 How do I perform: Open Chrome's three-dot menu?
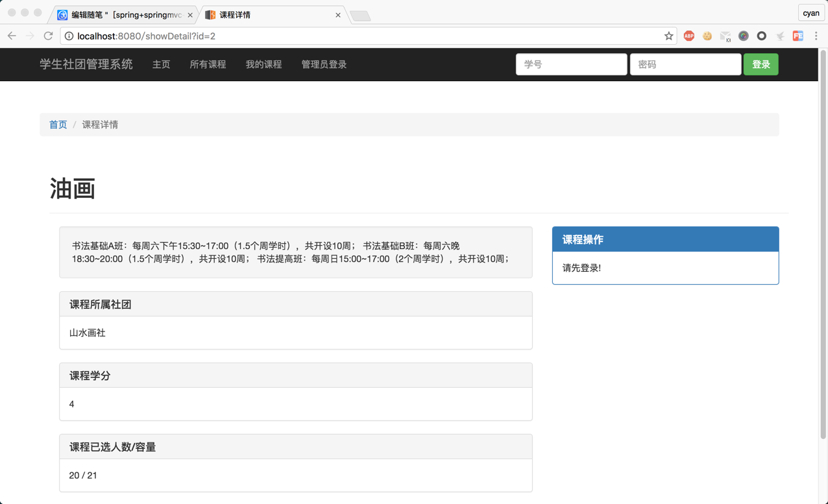pos(816,36)
